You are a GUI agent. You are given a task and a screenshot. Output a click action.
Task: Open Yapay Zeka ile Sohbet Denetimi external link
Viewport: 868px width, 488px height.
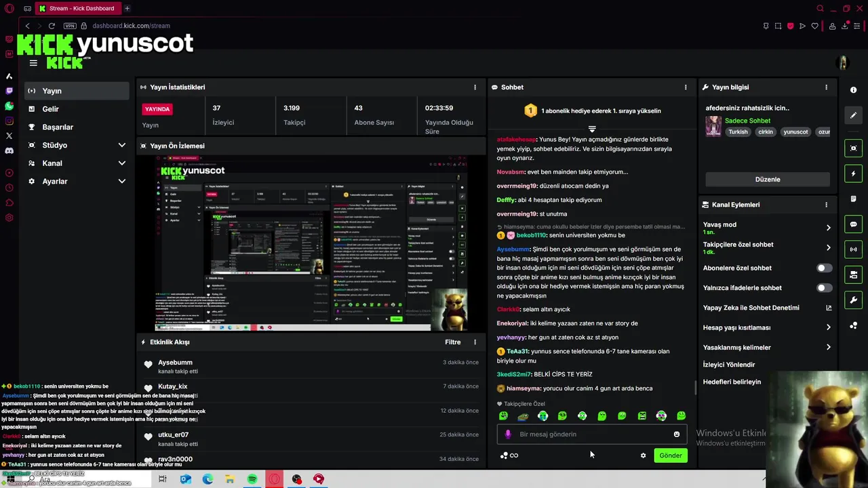coord(828,308)
